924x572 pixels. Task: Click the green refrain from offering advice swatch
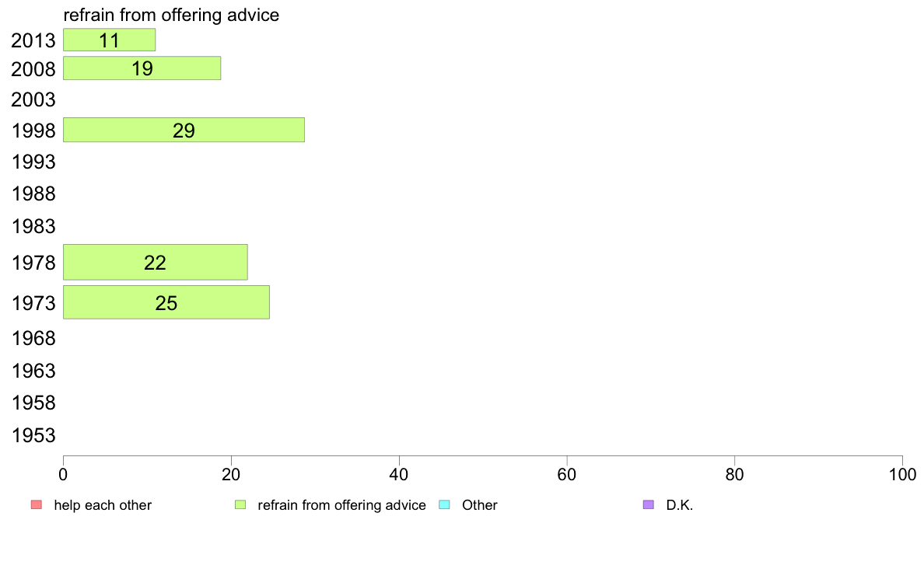click(240, 505)
